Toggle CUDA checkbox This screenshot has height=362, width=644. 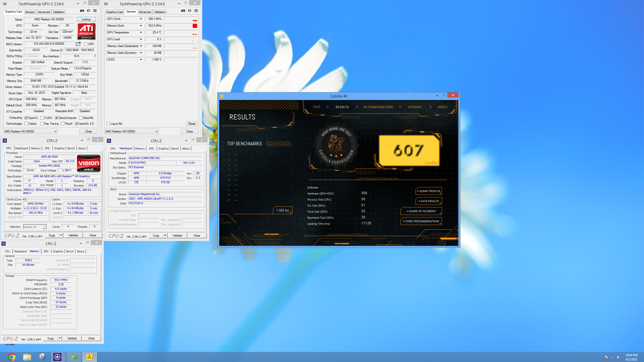point(42,118)
